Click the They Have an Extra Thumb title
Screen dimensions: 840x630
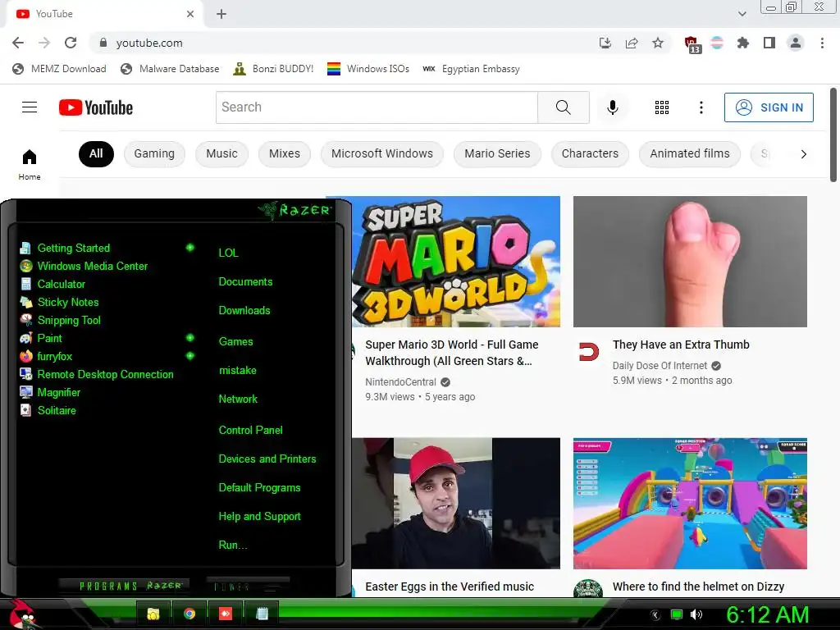[x=681, y=345]
